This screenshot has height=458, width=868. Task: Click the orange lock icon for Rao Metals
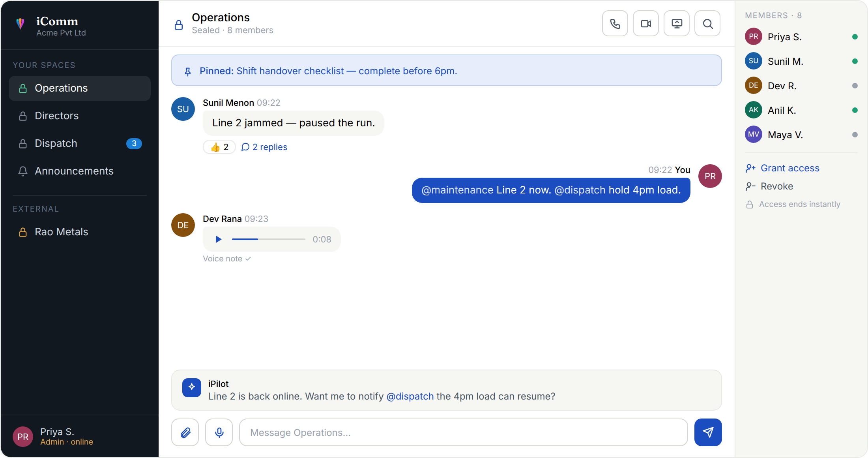(x=23, y=232)
